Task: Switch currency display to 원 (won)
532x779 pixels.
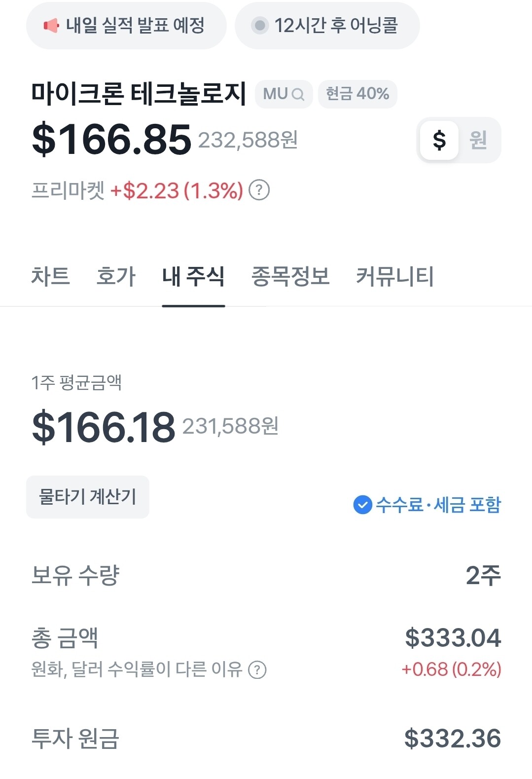Action: pos(478,140)
